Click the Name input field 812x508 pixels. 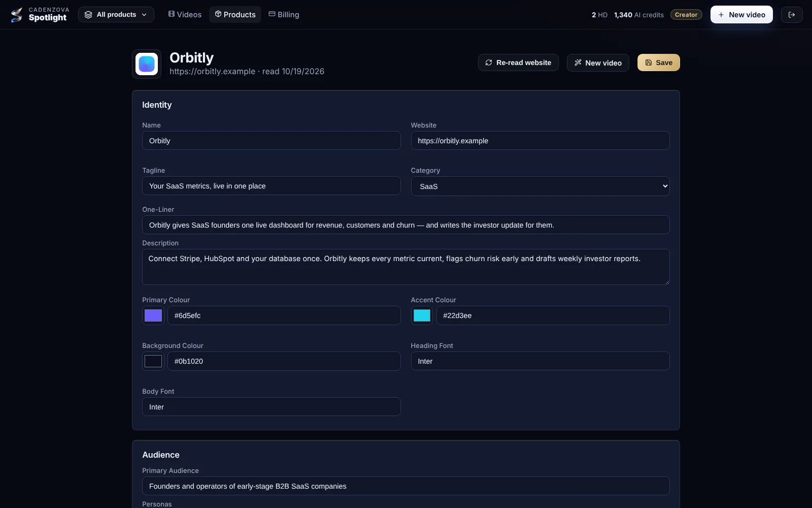click(x=272, y=141)
